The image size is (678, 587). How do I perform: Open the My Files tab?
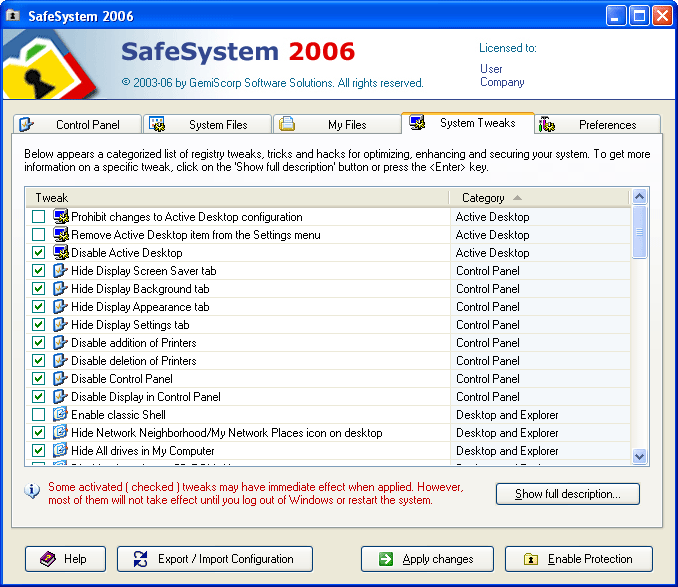337,124
